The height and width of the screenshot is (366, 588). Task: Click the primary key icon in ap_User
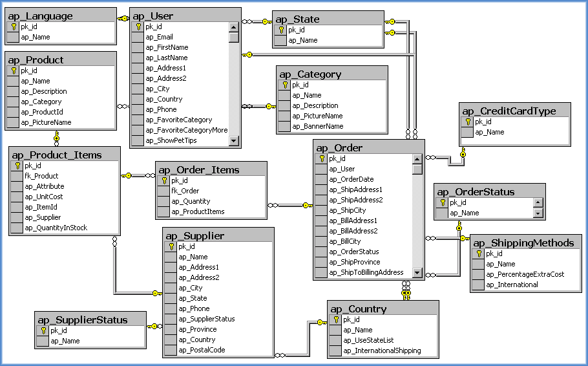coord(138,27)
